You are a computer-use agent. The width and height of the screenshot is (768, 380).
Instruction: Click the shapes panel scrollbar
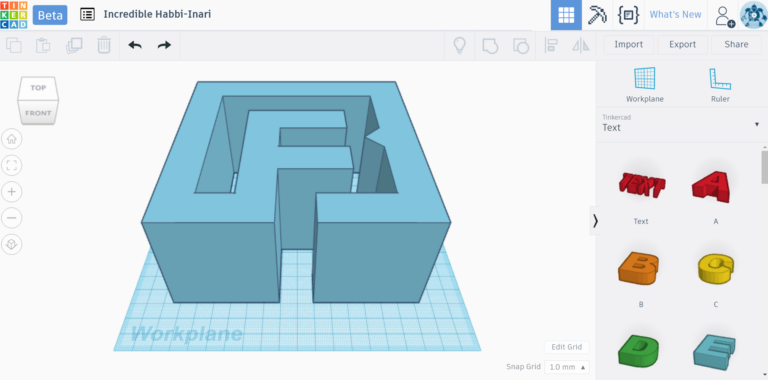764,167
